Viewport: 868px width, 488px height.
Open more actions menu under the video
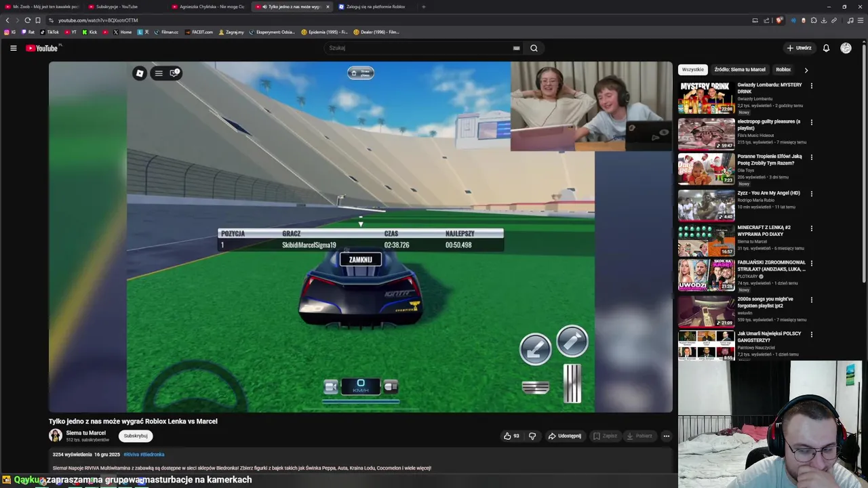pyautogui.click(x=667, y=436)
